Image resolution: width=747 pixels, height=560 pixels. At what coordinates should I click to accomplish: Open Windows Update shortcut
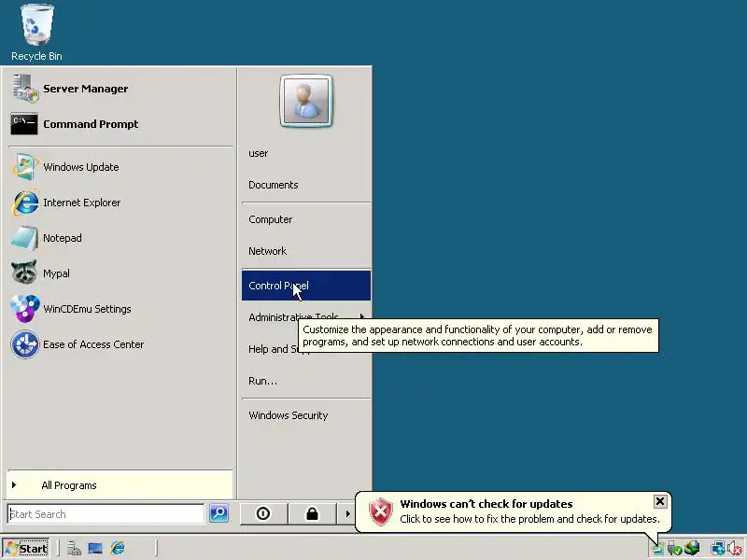[x=120, y=167]
